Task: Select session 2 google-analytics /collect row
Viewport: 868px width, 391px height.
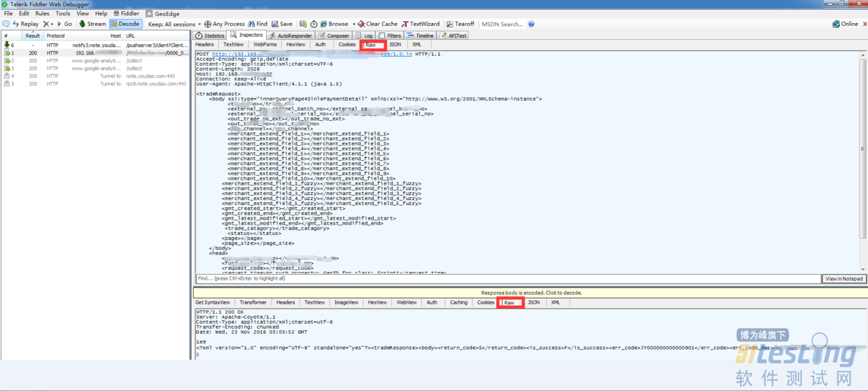Action: pos(95,61)
